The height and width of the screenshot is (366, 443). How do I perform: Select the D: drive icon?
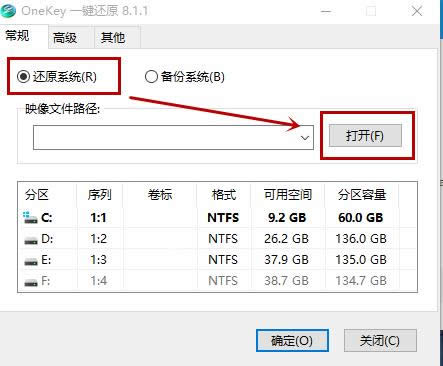[x=31, y=240]
